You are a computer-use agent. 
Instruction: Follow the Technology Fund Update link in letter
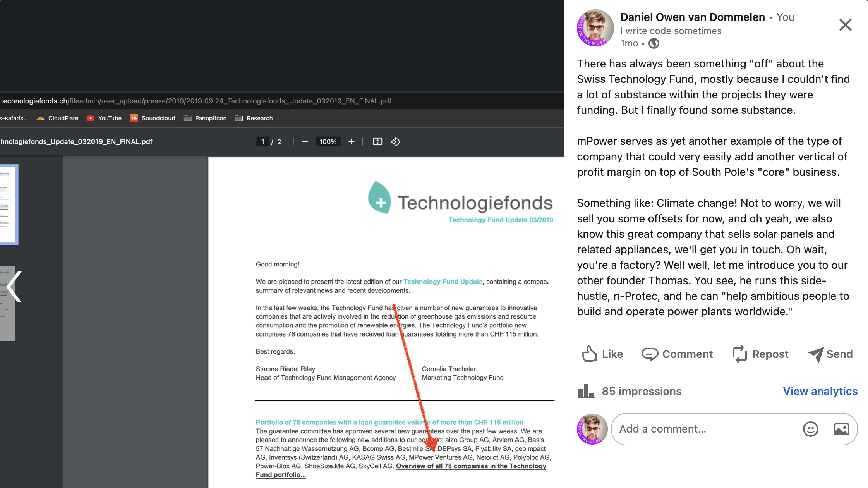(x=443, y=282)
